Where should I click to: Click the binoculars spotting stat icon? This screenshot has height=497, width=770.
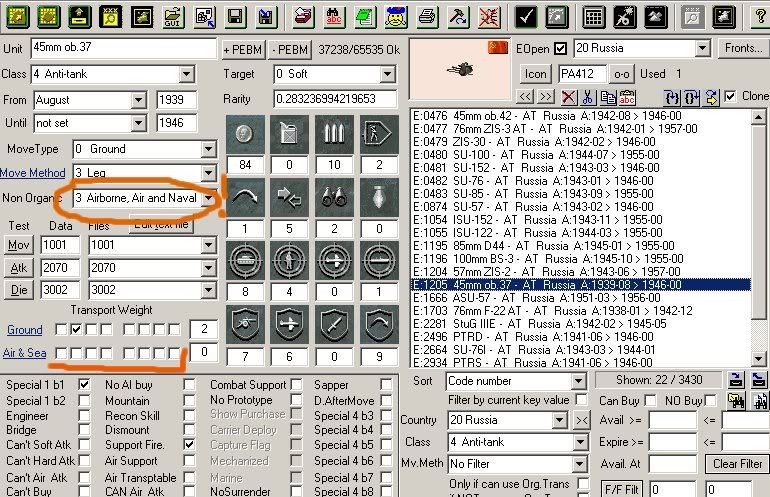click(334, 198)
